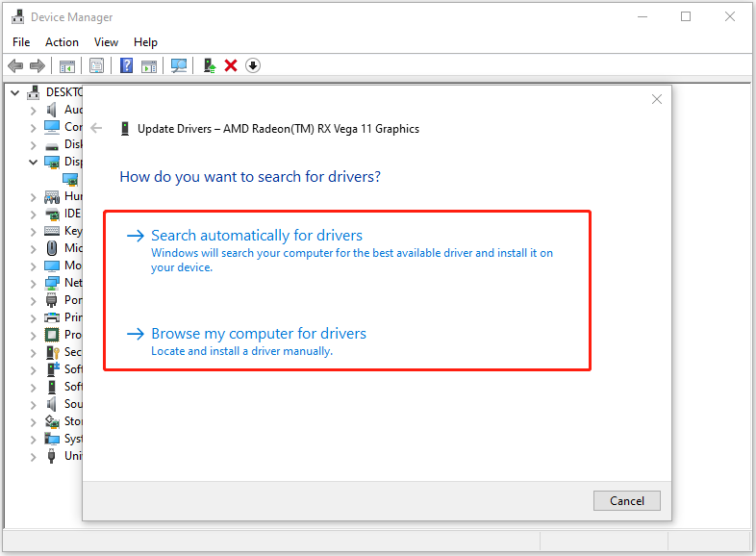
Task: Click the Cancel button
Action: (627, 500)
